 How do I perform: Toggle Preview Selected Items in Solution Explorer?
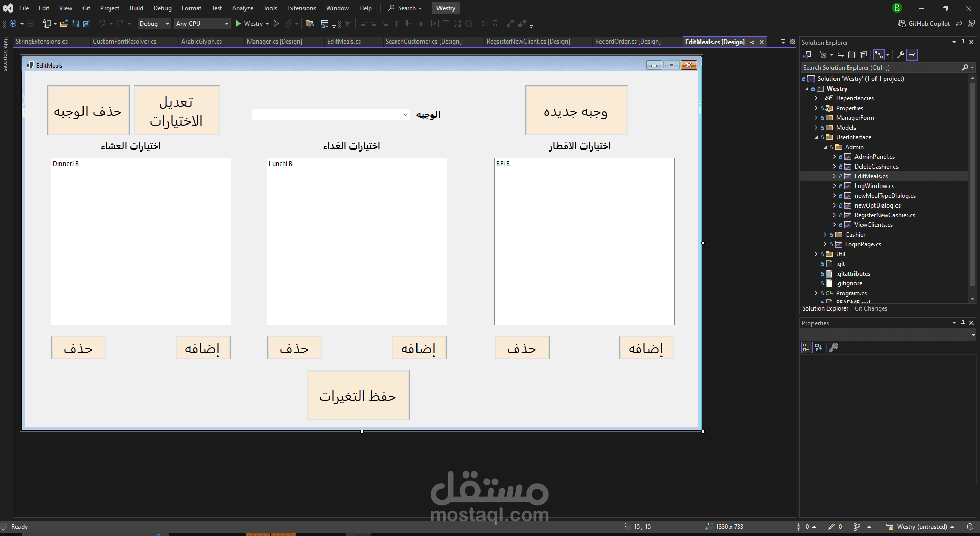(912, 55)
